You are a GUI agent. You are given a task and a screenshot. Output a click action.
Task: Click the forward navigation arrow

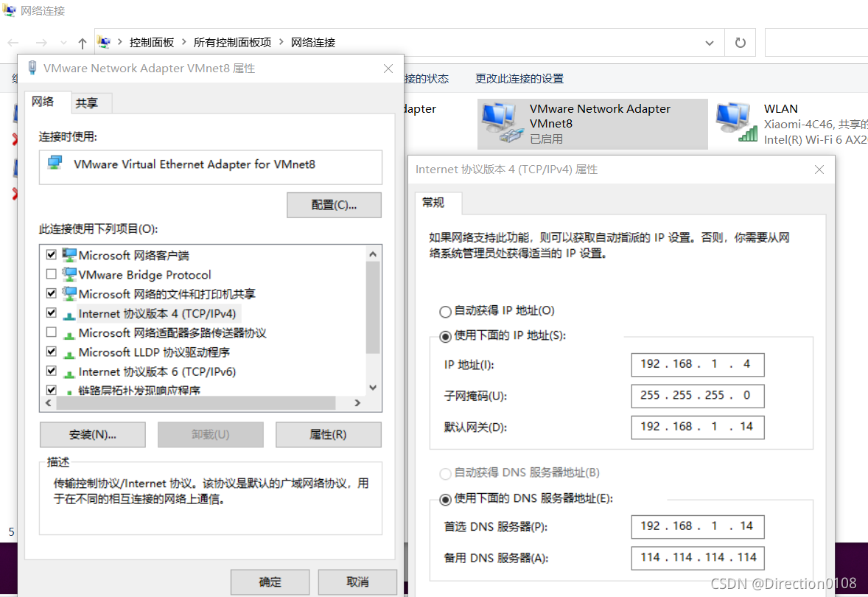[41, 43]
